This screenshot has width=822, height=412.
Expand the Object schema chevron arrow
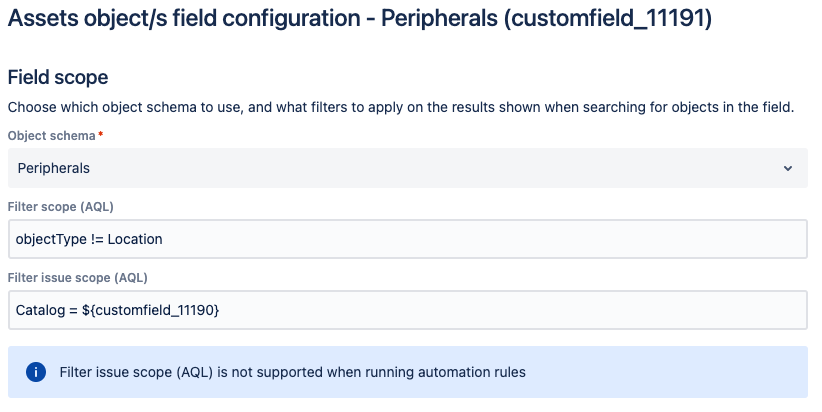pos(787,168)
